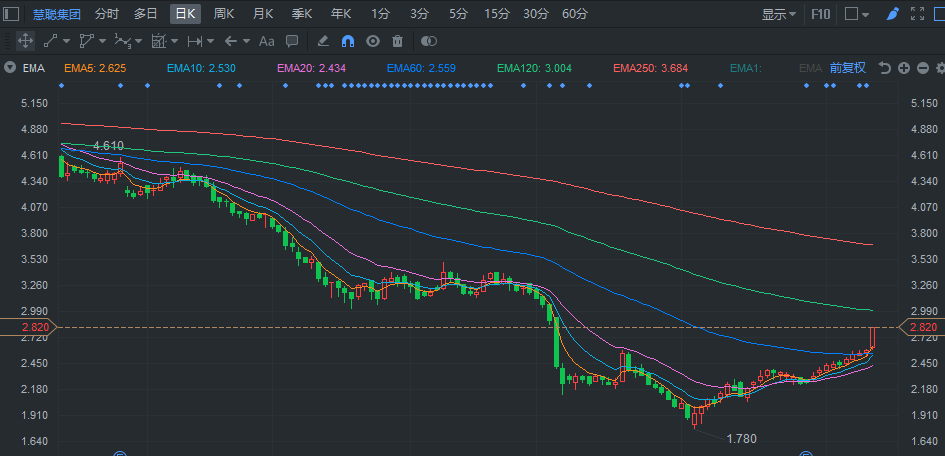This screenshot has height=456, width=945.
Task: Open the window layout square dropdown
Action: pyautogui.click(x=856, y=14)
